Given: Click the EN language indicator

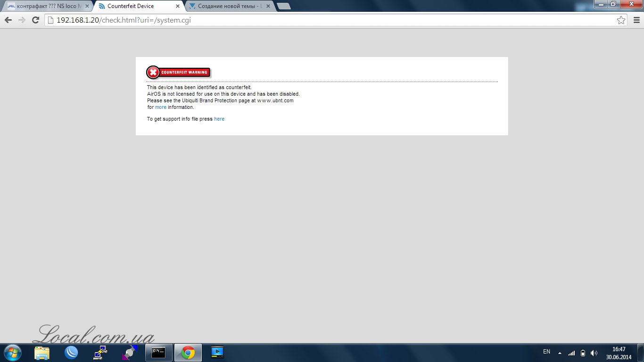Looking at the screenshot, I should pyautogui.click(x=546, y=352).
